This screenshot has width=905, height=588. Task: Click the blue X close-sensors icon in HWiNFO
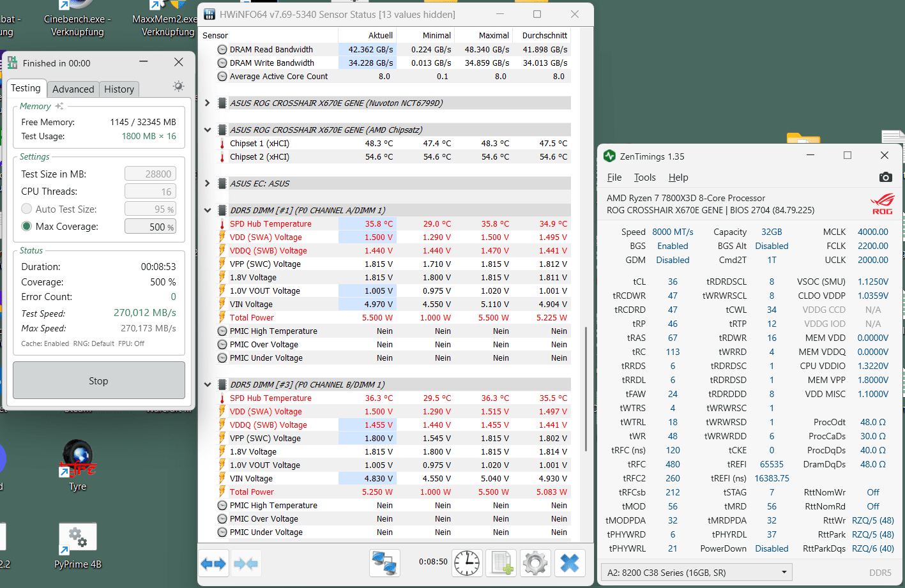point(569,563)
